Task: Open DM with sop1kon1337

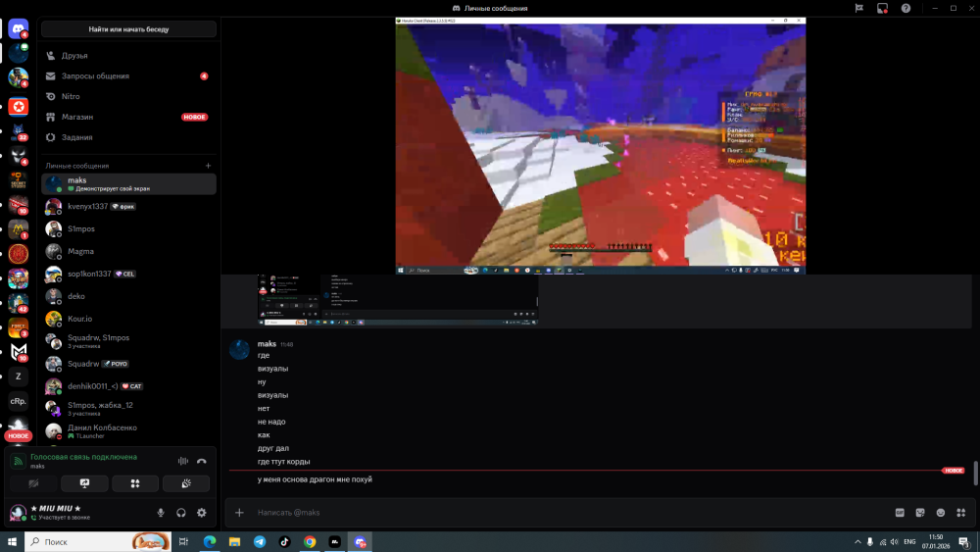Action: tap(128, 274)
